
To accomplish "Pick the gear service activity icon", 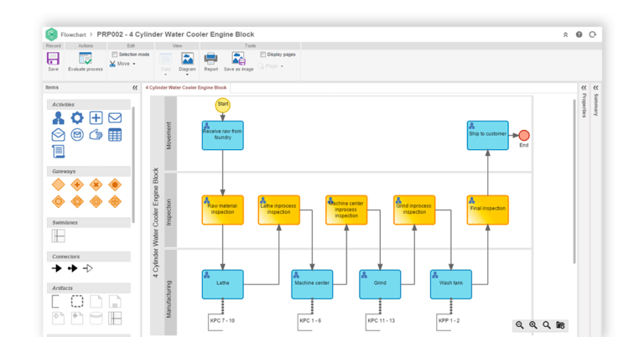I will (x=77, y=118).
